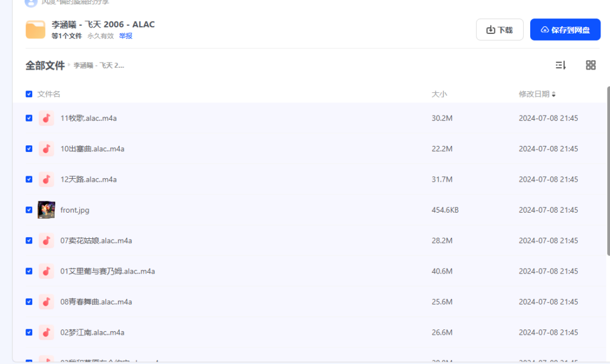Click the 李涵曦 - 飞天 breadcrumb item
The image size is (610, 364).
[x=99, y=66]
